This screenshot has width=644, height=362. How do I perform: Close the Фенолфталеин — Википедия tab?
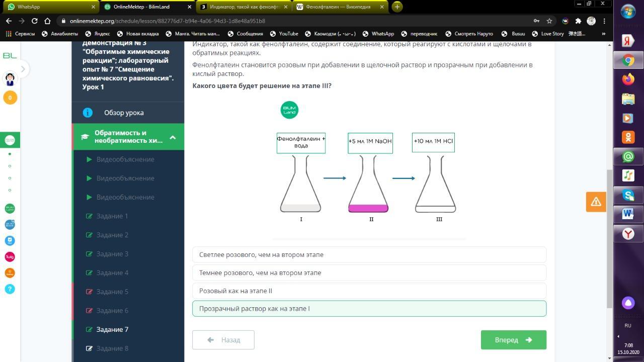pos(382,7)
